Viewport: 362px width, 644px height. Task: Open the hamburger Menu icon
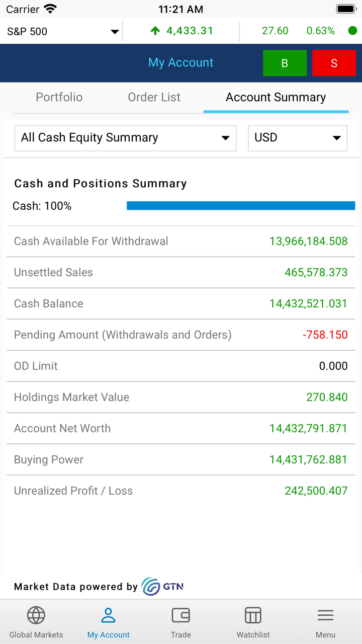click(325, 615)
